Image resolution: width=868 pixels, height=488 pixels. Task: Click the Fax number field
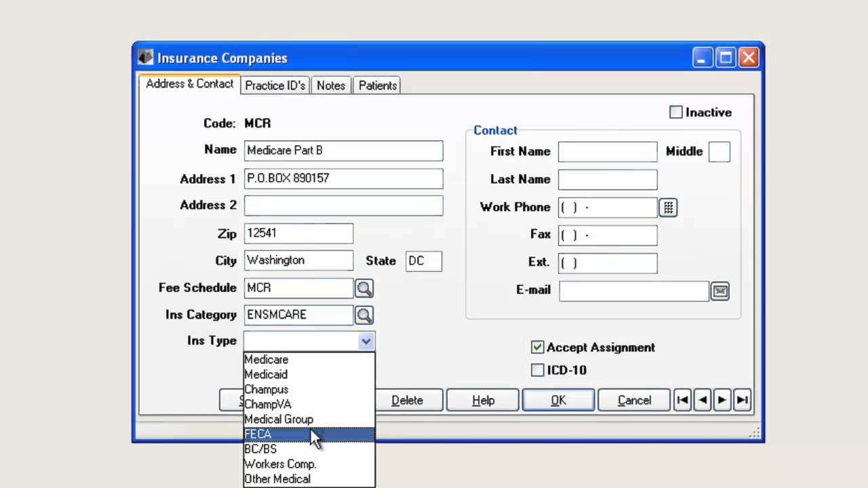tap(608, 235)
